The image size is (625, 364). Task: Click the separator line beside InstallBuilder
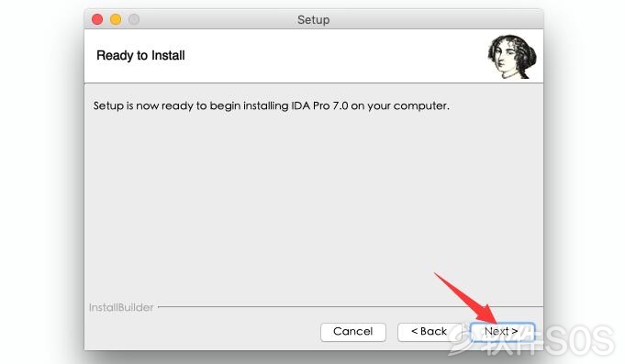click(351, 307)
